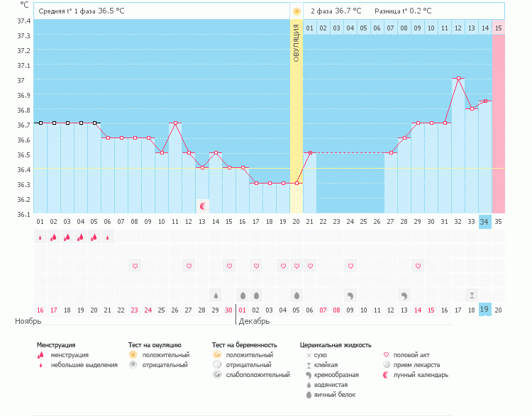Image resolution: width=532 pixels, height=416 pixels.
Task: Click the pink phase-two day 15 header cell
Action: tap(498, 28)
